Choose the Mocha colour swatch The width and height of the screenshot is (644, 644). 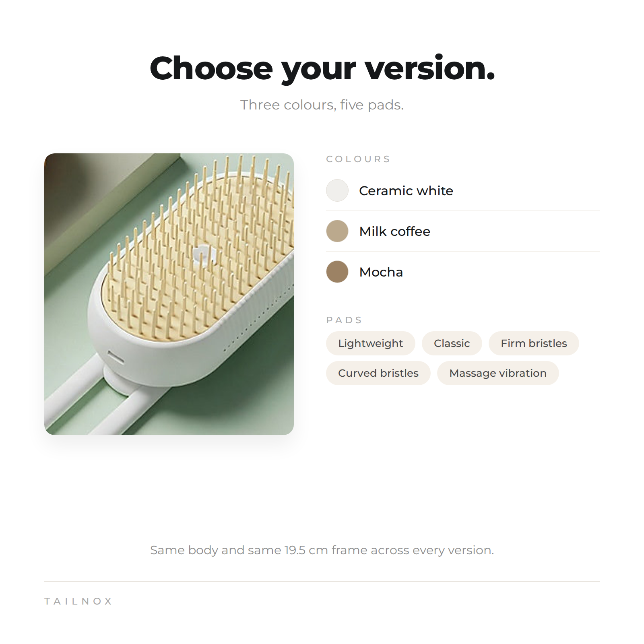337,272
